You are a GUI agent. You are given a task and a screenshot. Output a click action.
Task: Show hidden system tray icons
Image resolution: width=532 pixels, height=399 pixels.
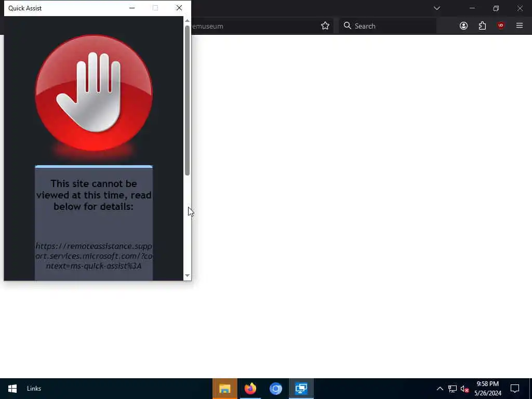[440, 389]
